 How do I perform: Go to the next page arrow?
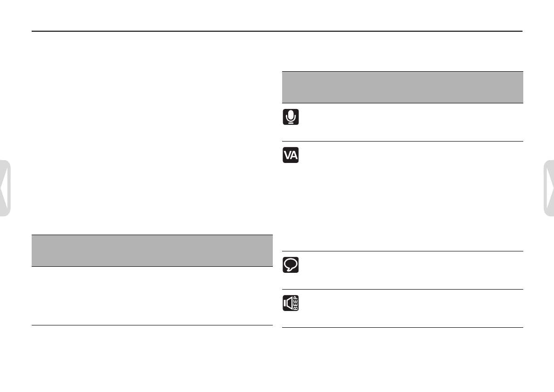(x=549, y=188)
